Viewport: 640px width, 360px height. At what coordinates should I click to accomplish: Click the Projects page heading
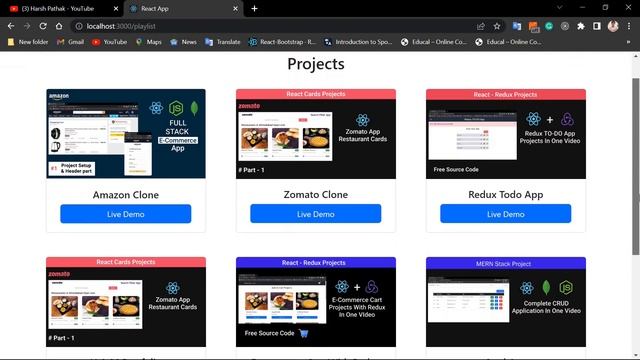point(316,64)
